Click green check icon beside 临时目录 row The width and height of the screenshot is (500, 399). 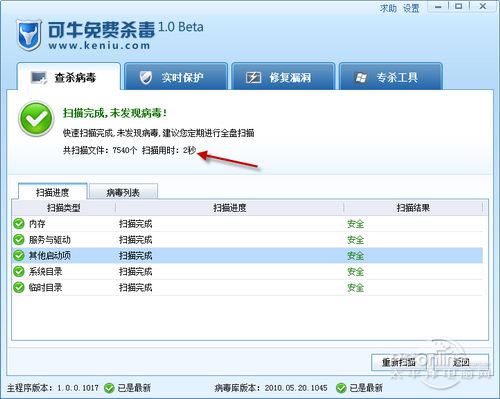tap(19, 287)
